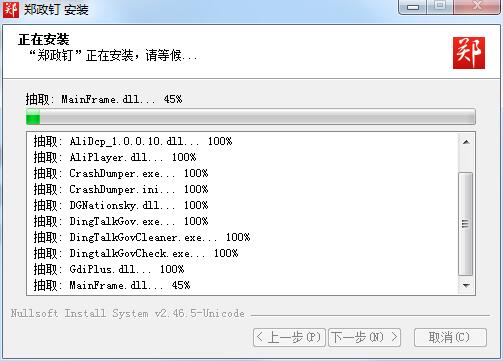Click the 郑政钉 title bar app icon
This screenshot has width=503, height=361.
tap(11, 9)
